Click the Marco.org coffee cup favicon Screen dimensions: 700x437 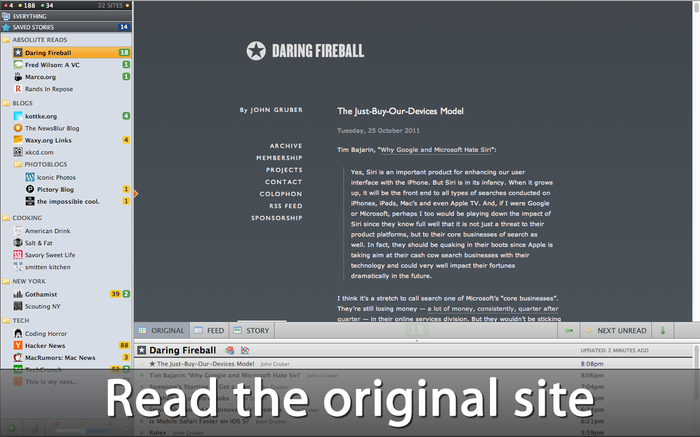18,77
